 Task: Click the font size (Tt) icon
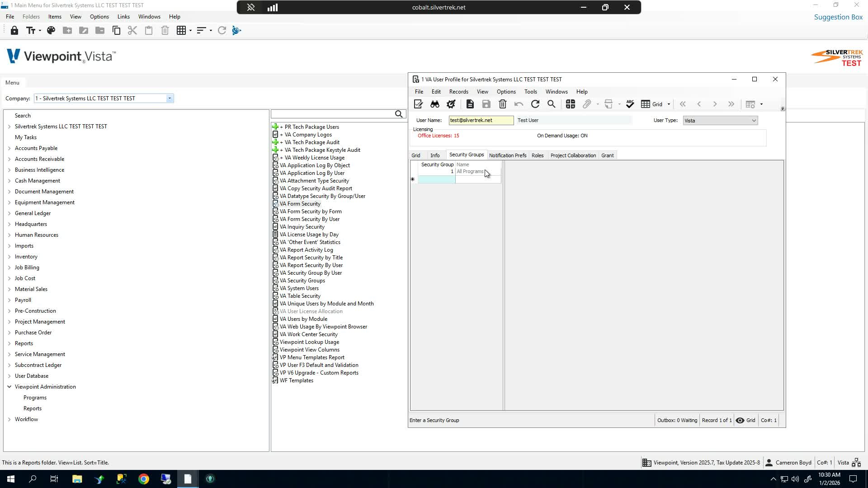[x=31, y=31]
